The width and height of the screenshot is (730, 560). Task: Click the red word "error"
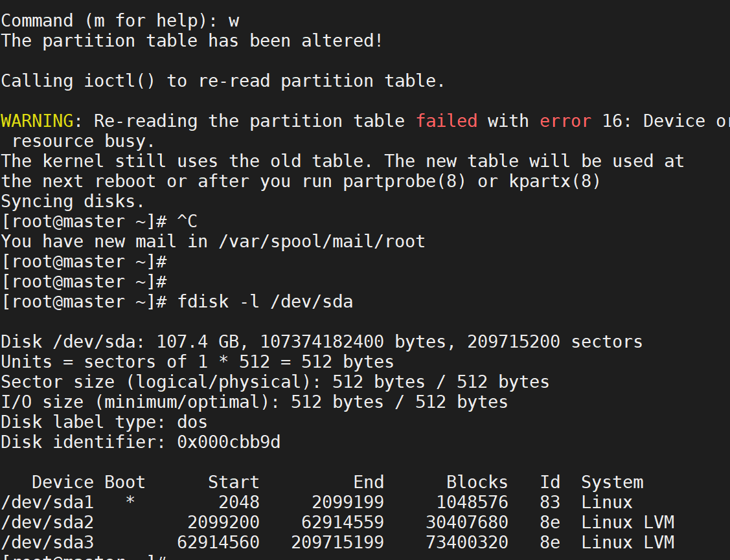pos(565,121)
